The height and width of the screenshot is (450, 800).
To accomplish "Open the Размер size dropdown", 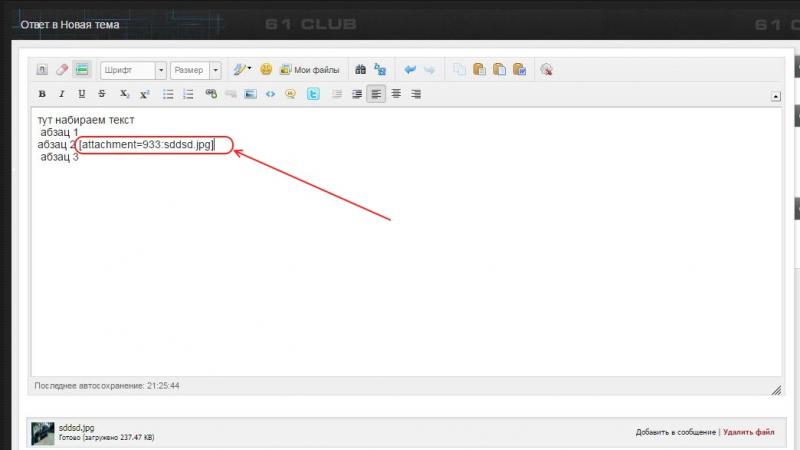I will tap(195, 70).
